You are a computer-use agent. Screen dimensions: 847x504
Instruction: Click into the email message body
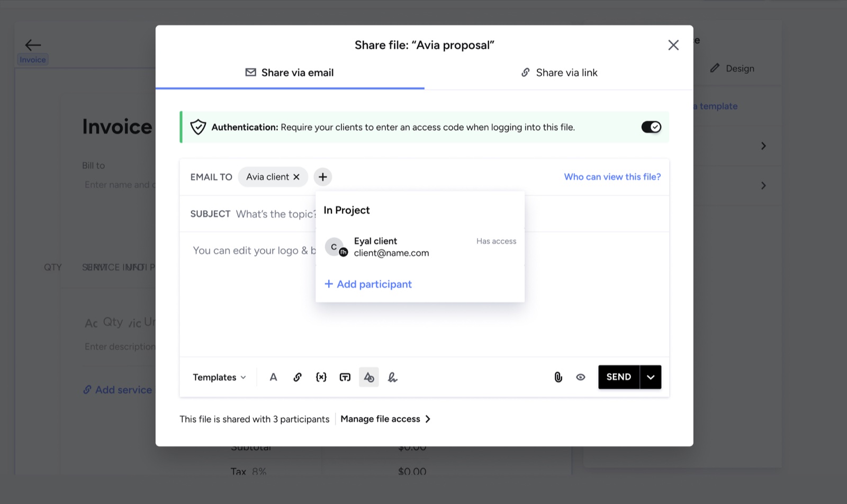(x=424, y=294)
